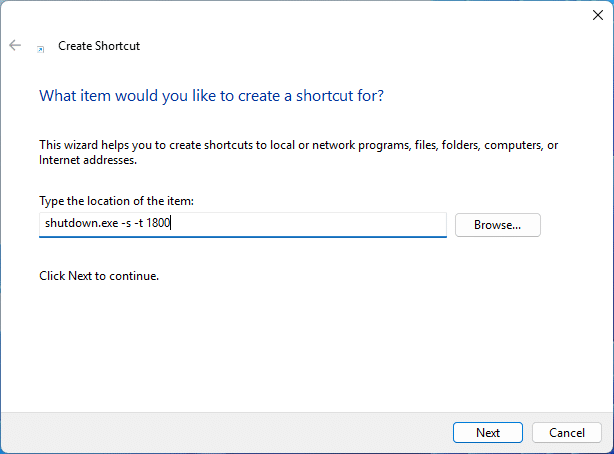
Task: Place cursor on shutdown.exe in the field
Action: [x=81, y=223]
